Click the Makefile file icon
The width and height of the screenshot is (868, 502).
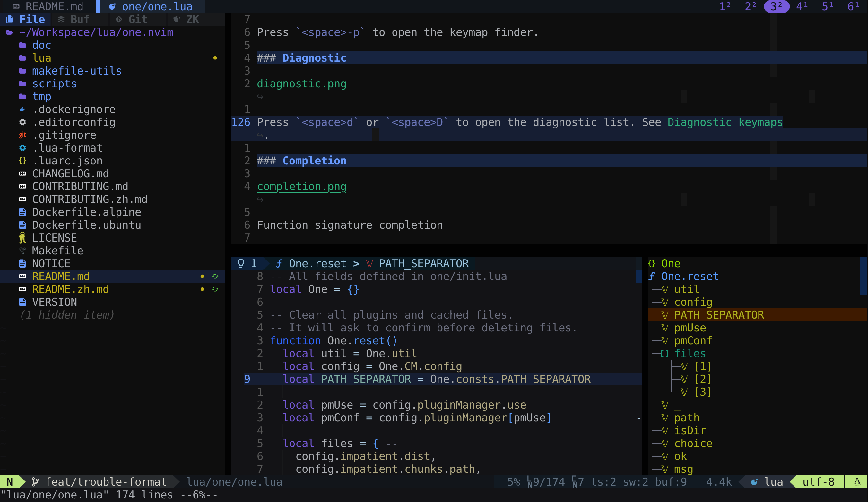click(x=22, y=251)
